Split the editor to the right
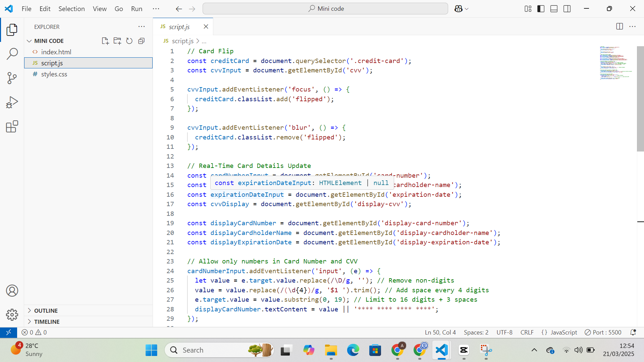 pos(619,26)
